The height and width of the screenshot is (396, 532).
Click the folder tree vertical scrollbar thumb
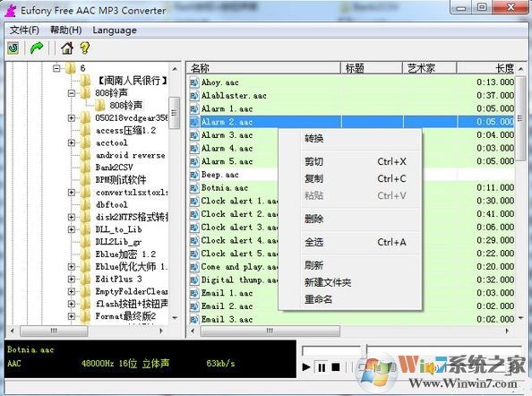pyautogui.click(x=174, y=113)
